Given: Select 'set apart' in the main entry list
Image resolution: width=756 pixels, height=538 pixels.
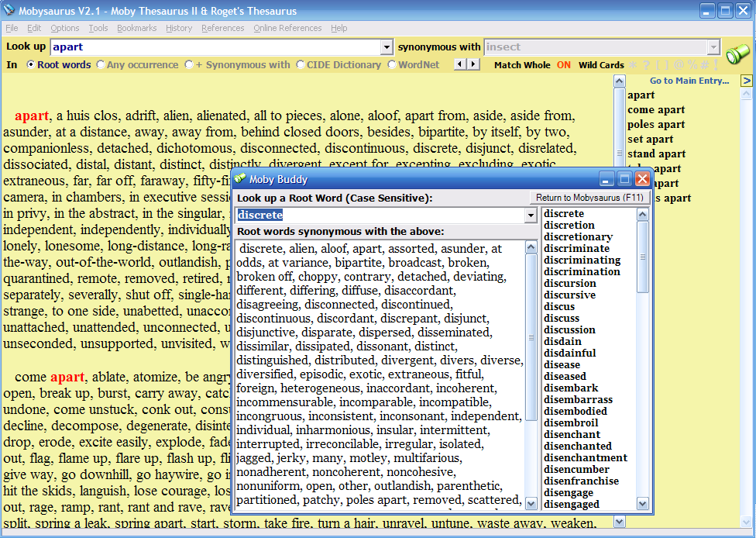Looking at the screenshot, I should pyautogui.click(x=650, y=140).
